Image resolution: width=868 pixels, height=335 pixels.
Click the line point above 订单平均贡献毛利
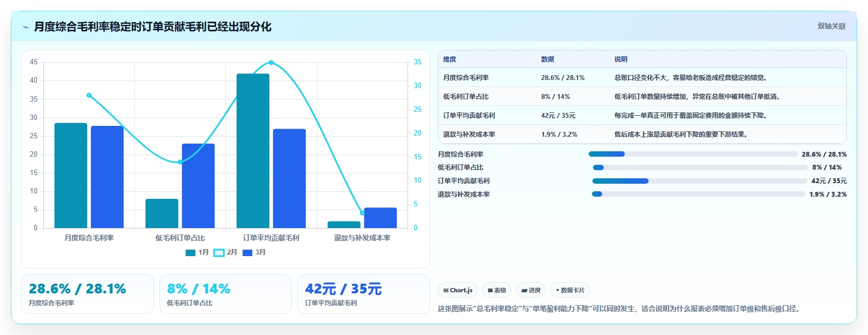(271, 63)
